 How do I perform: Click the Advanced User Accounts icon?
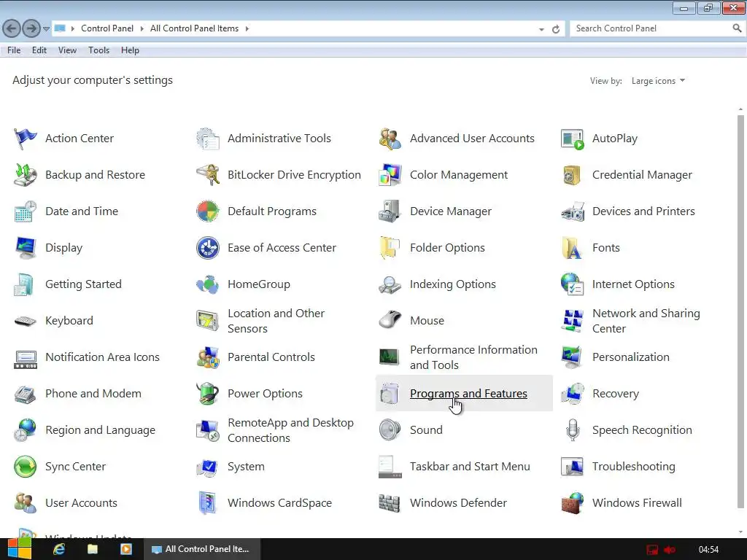click(x=390, y=139)
